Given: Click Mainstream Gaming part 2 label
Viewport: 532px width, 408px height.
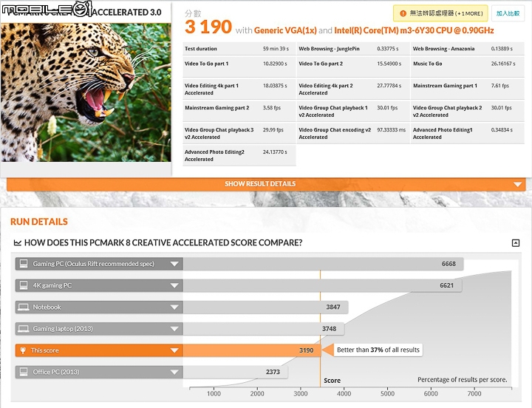Looking at the screenshot, I should pyautogui.click(x=216, y=108).
